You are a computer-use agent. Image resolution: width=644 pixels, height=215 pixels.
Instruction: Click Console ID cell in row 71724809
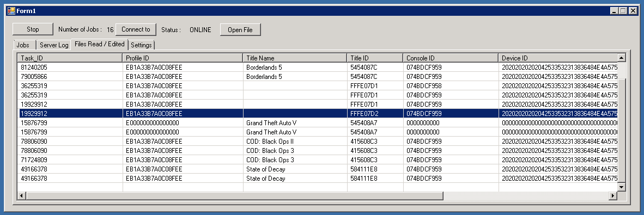click(451, 159)
